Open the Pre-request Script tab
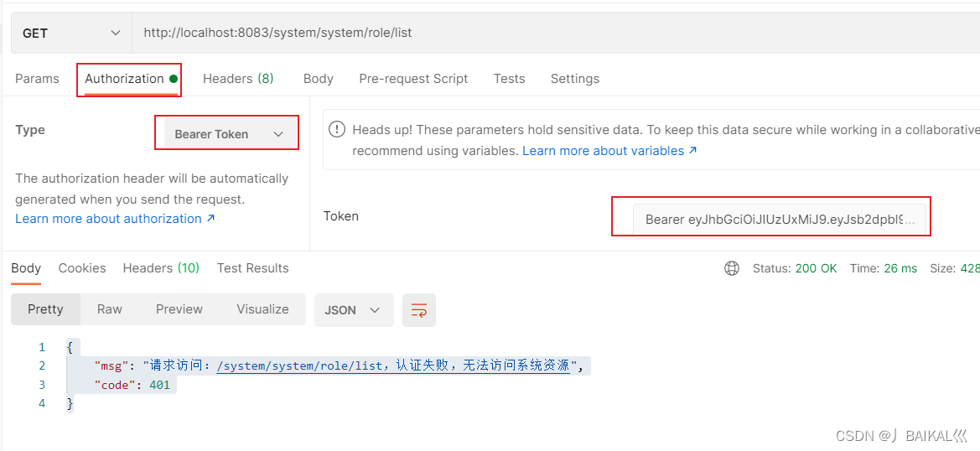 coord(413,79)
